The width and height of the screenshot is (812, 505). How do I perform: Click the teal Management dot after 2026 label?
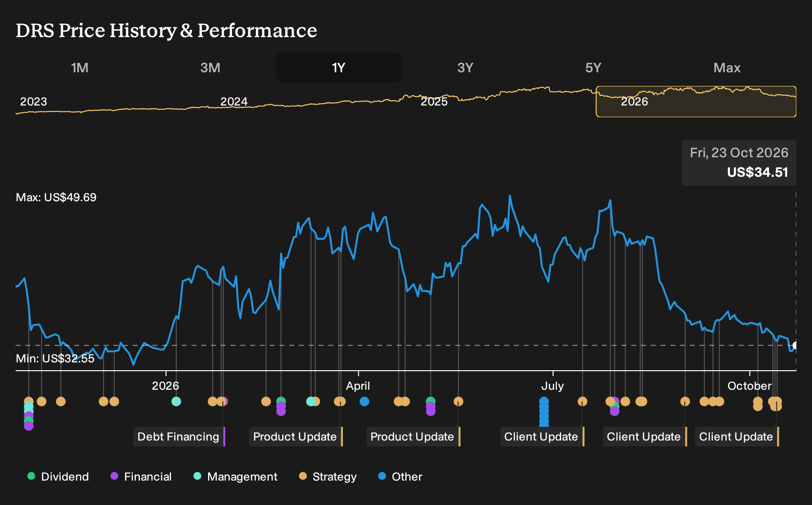(x=176, y=401)
